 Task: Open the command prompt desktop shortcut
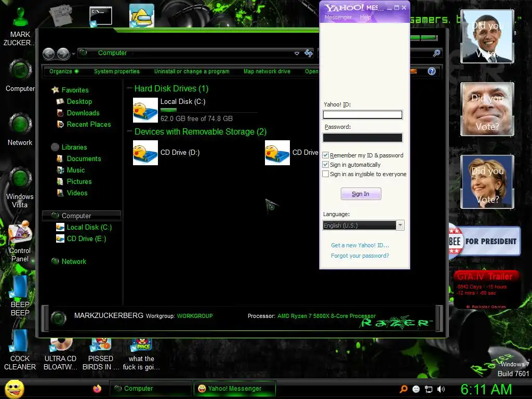click(x=100, y=16)
